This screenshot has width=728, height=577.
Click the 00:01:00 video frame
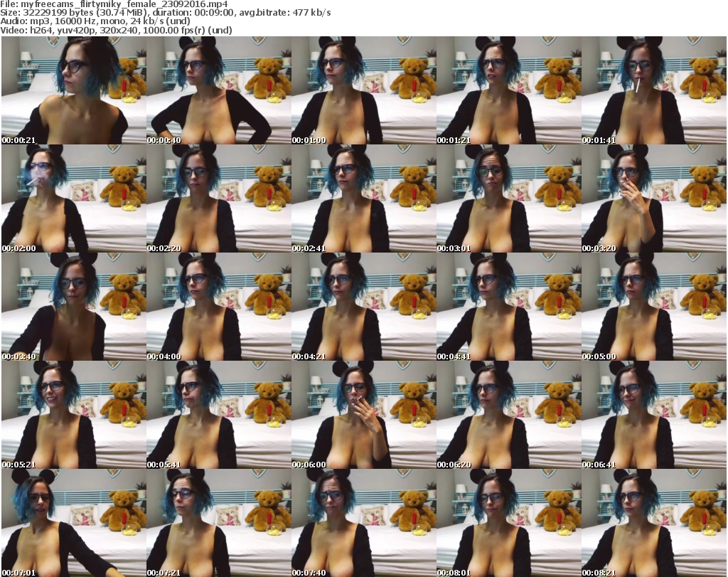[x=364, y=90]
